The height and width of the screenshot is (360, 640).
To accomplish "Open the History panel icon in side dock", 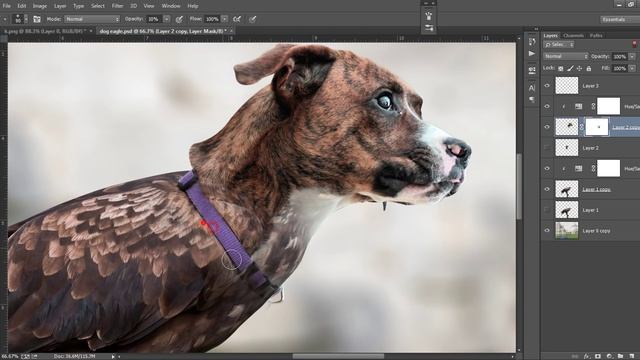I will [x=531, y=42].
